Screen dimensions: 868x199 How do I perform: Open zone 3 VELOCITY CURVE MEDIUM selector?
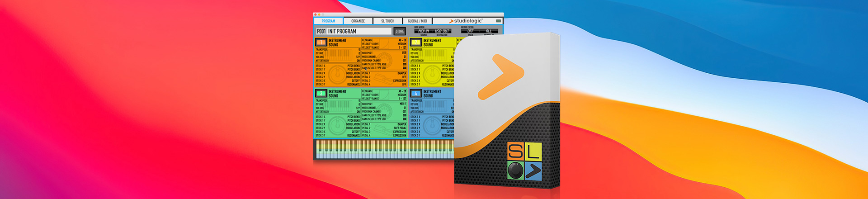384,95
